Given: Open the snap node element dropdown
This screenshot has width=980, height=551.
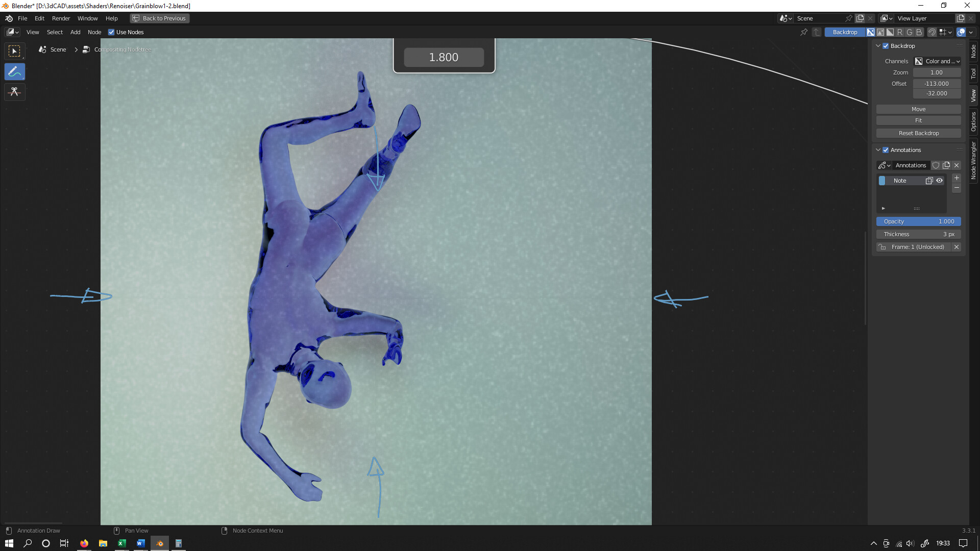Looking at the screenshot, I should 946,32.
